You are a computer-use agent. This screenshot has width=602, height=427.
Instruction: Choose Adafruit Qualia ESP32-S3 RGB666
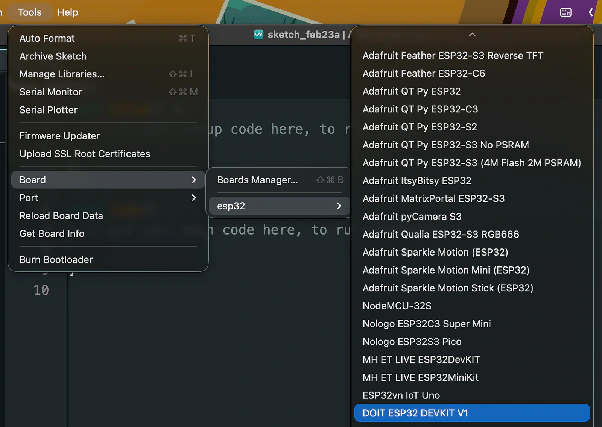pyautogui.click(x=472, y=234)
